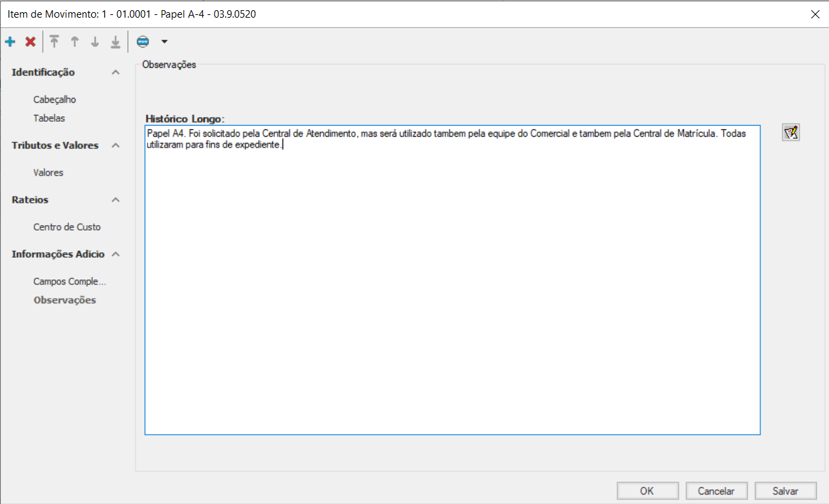Switch to the Tabelas page

pos(49,118)
